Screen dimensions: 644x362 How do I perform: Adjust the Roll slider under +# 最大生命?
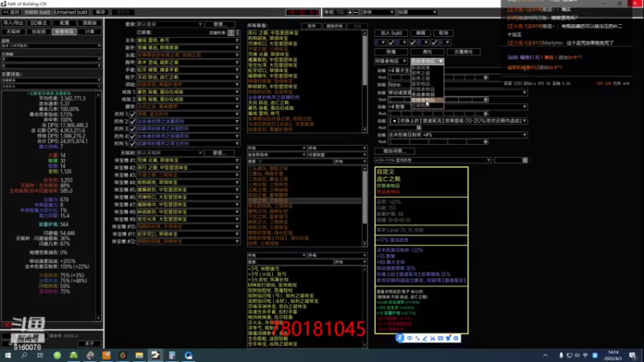point(439,77)
